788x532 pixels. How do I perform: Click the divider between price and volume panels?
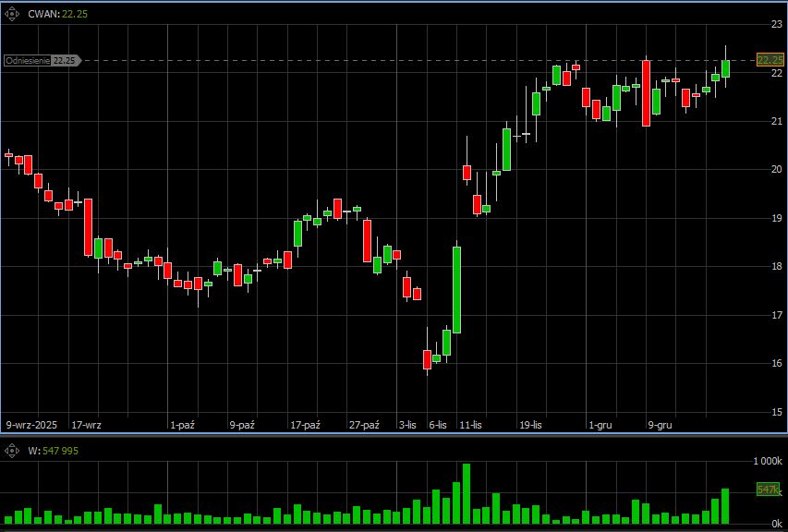(394, 435)
